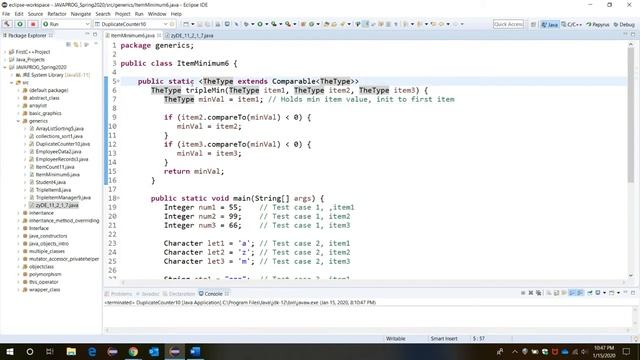Fold the tripleMin method at line 5

(118, 81)
